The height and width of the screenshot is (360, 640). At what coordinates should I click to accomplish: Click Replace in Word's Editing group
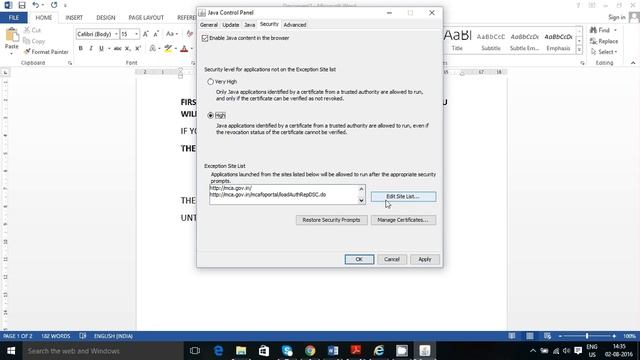pyautogui.click(x=604, y=41)
